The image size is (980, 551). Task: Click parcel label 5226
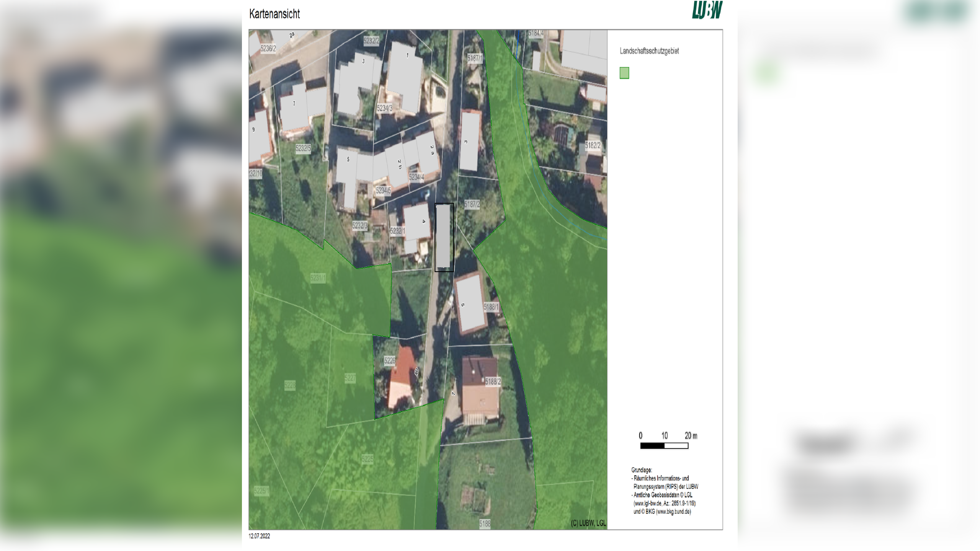(389, 360)
